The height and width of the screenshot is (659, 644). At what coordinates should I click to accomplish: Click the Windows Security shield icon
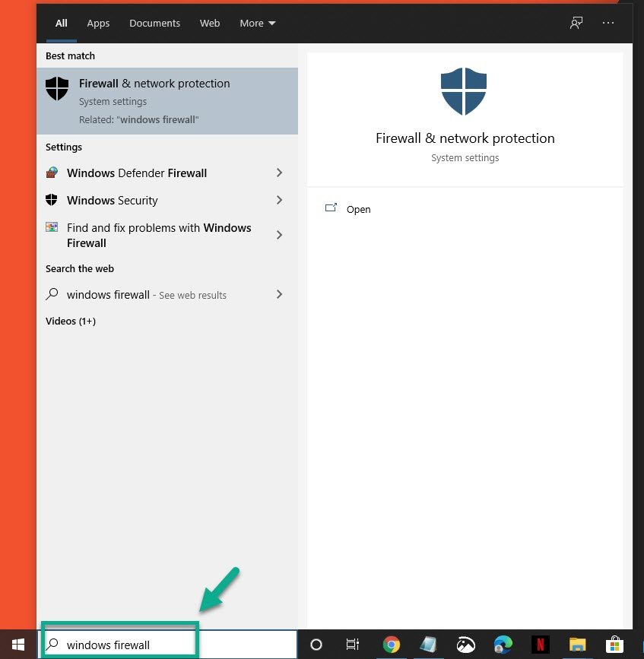(x=51, y=200)
